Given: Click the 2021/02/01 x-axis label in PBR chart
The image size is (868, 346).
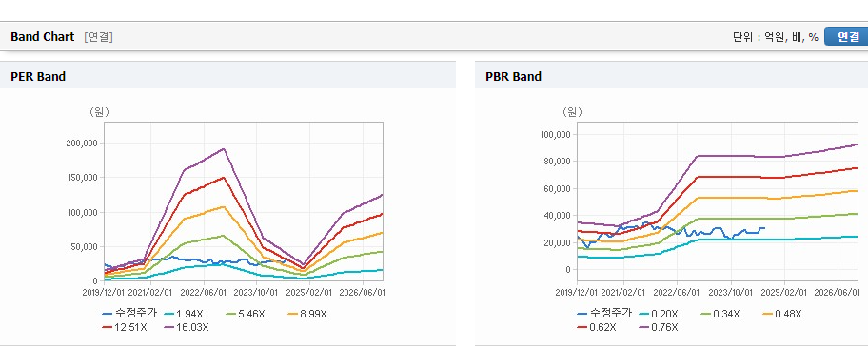Looking at the screenshot, I should pyautogui.click(x=624, y=292).
